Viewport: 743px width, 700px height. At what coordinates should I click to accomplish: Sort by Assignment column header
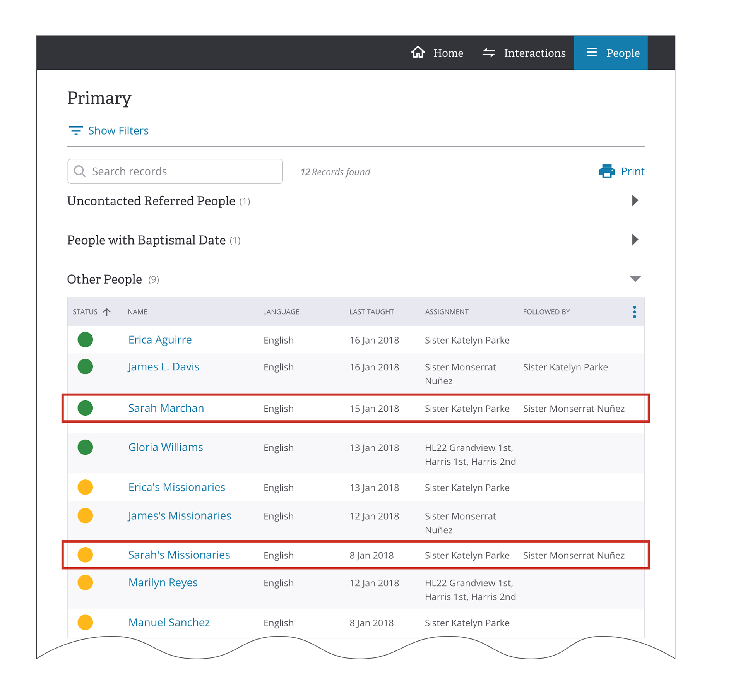(x=447, y=312)
